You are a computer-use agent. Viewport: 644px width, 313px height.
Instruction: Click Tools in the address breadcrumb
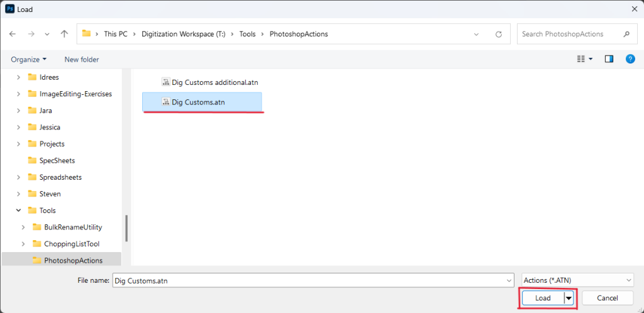click(x=247, y=34)
